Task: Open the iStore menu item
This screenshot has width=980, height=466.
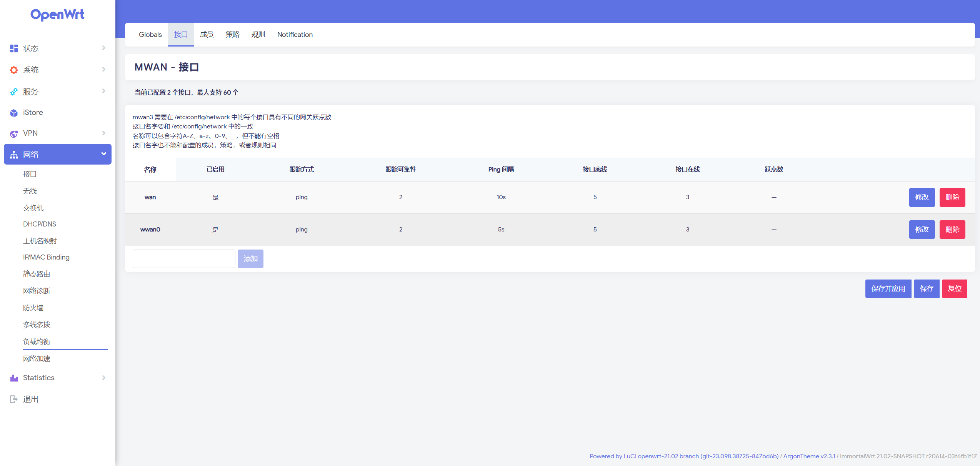Action: coord(33,113)
